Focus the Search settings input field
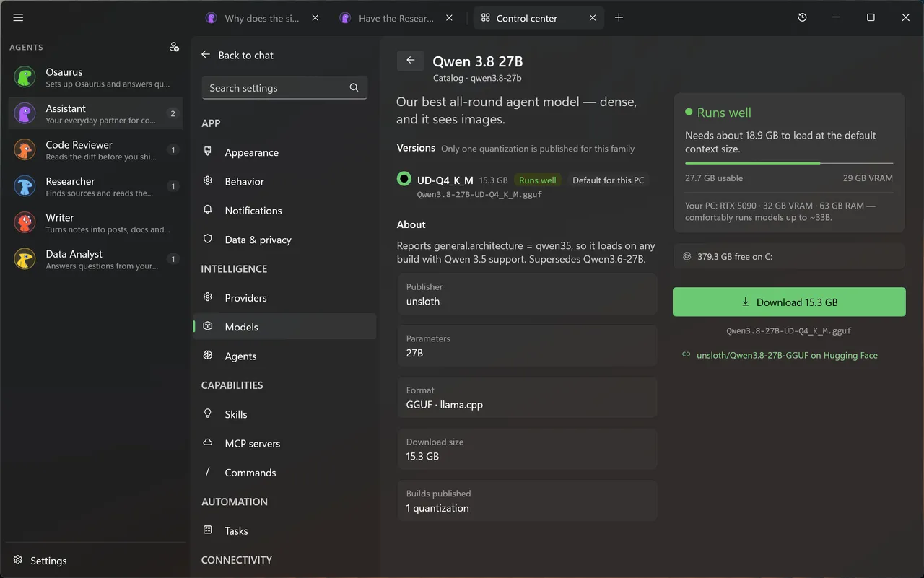924x578 pixels. click(x=284, y=87)
